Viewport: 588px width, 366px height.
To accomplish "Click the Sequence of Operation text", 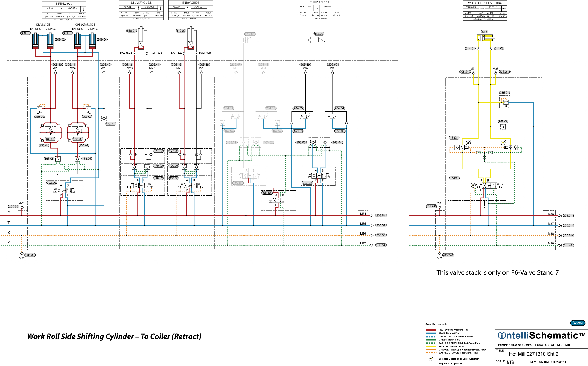I will [450, 363].
